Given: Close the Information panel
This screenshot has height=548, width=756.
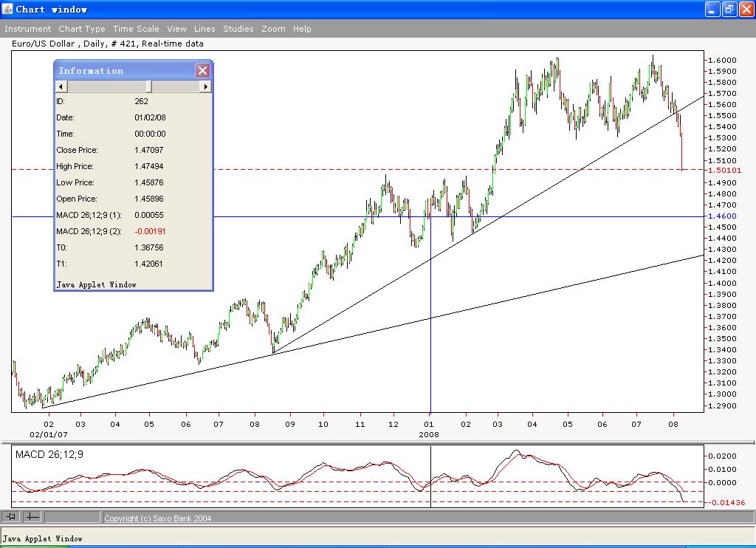Looking at the screenshot, I should [x=202, y=71].
